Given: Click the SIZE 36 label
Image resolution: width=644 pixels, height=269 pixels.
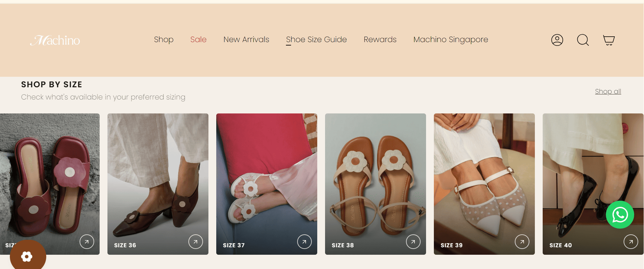Looking at the screenshot, I should pyautogui.click(x=125, y=245).
